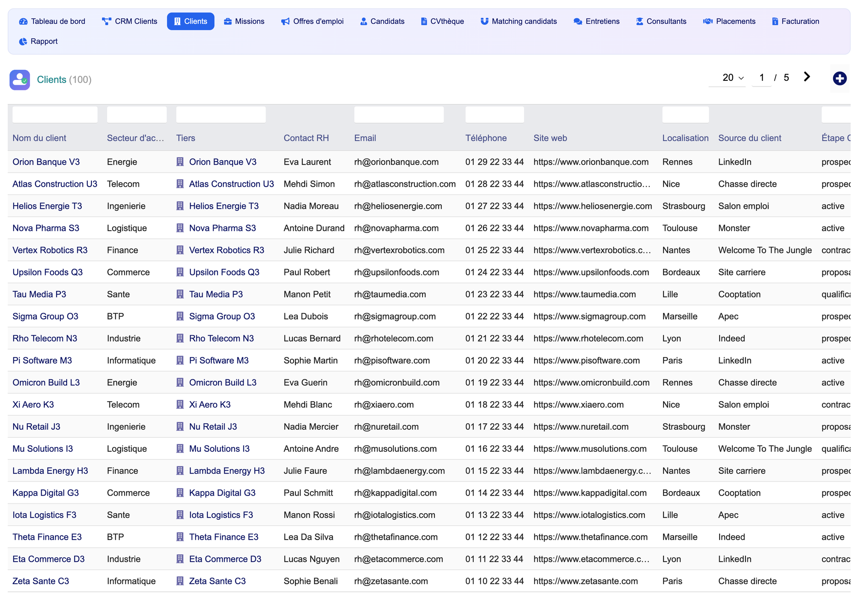The image size is (859, 616).
Task: Click building icon beside Omicron Build L3 tiers
Action: (x=180, y=382)
